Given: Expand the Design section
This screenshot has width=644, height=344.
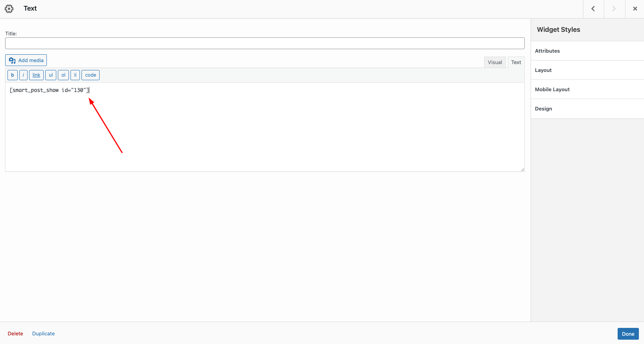Looking at the screenshot, I should [587, 109].
